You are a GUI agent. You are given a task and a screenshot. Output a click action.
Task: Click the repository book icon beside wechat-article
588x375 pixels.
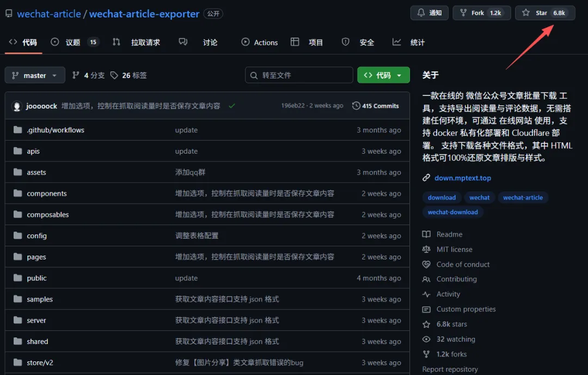(x=9, y=14)
